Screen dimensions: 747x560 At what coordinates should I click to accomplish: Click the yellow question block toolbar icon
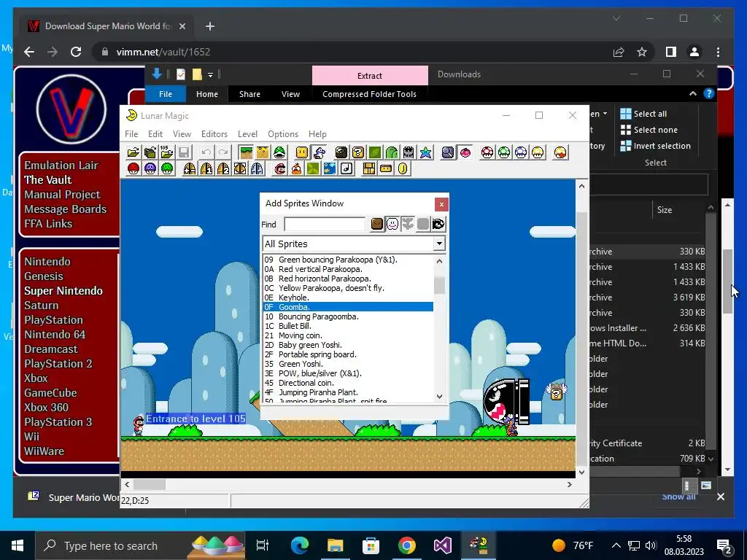click(x=357, y=152)
